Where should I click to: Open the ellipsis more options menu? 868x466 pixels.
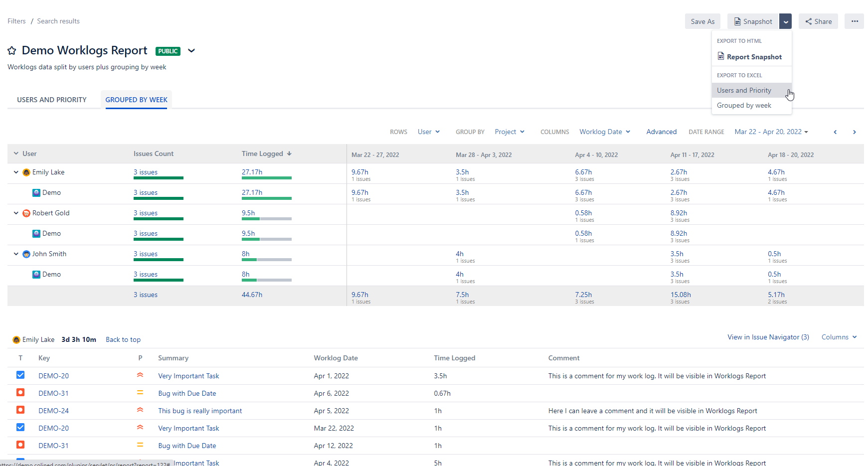click(x=854, y=21)
